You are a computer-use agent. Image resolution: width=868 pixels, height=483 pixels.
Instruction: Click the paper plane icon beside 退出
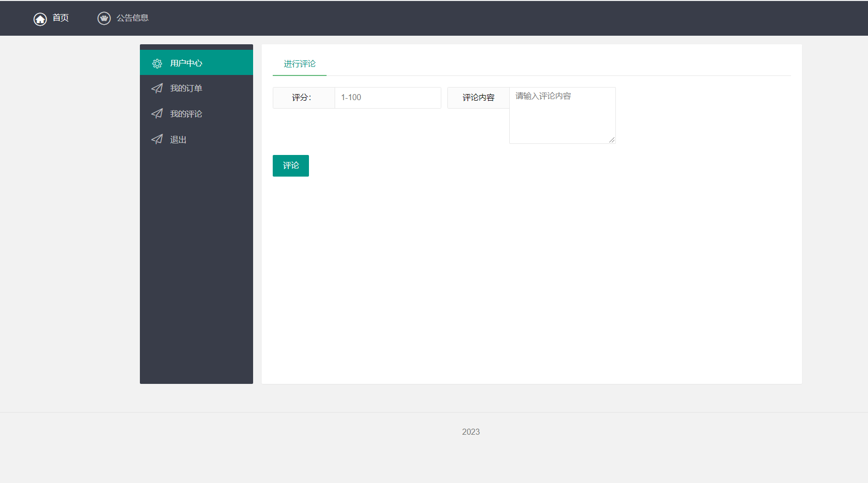tap(157, 139)
